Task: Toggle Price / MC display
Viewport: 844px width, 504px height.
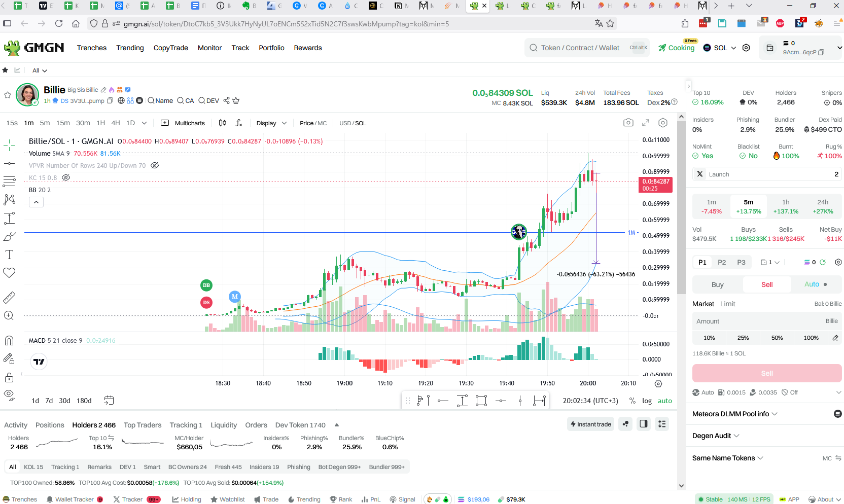Action: pyautogui.click(x=313, y=123)
